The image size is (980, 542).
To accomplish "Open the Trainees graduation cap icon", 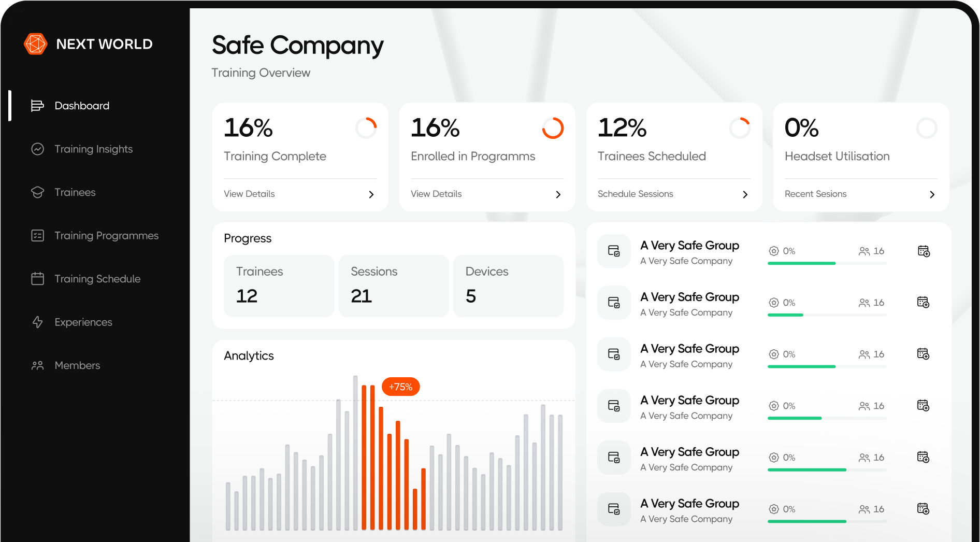I will pyautogui.click(x=37, y=192).
